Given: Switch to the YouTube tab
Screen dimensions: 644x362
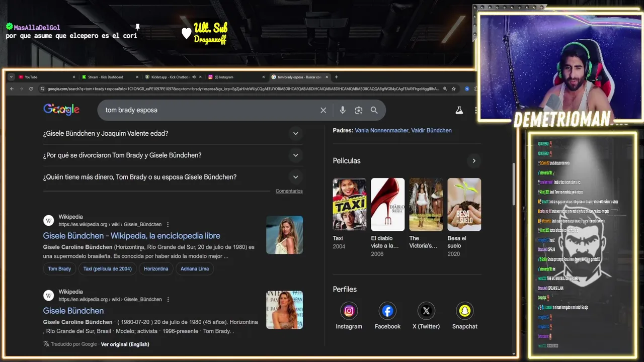Looking at the screenshot, I should [x=46, y=77].
